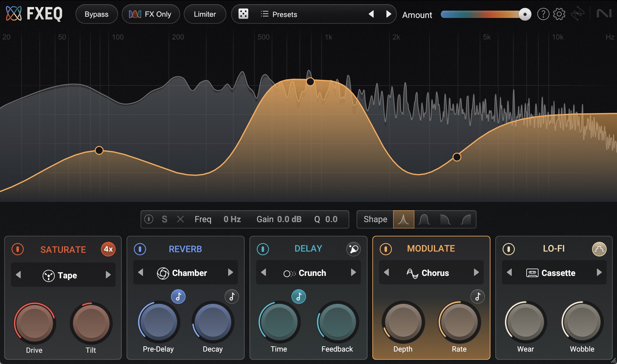Select previous Delay type before Crunch
This screenshot has height=364, width=617.
pyautogui.click(x=263, y=272)
